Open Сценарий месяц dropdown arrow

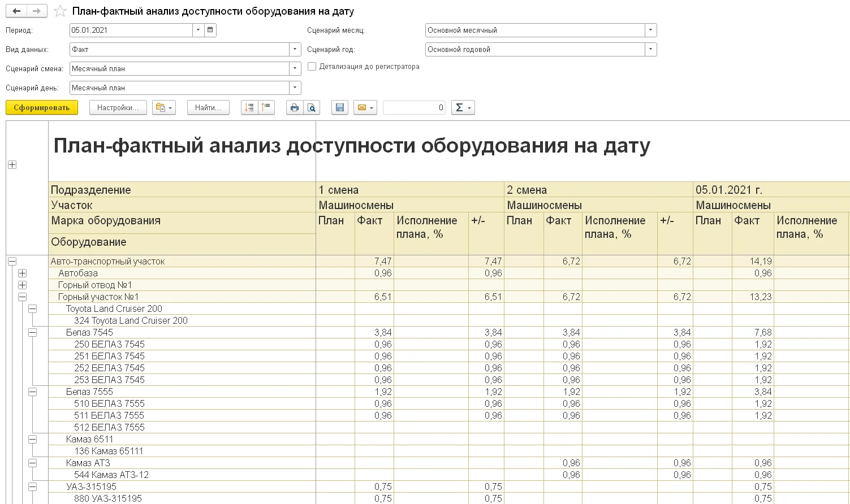(650, 30)
